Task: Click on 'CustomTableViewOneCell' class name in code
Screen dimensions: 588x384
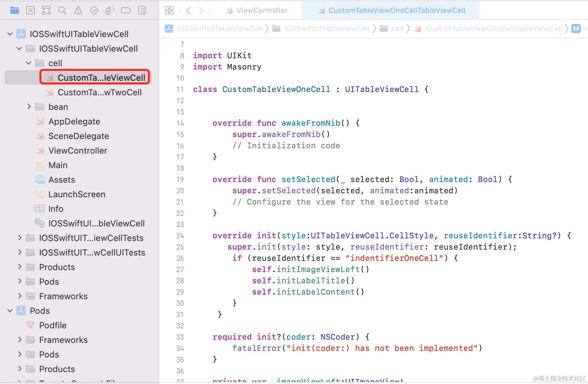Action: (276, 89)
